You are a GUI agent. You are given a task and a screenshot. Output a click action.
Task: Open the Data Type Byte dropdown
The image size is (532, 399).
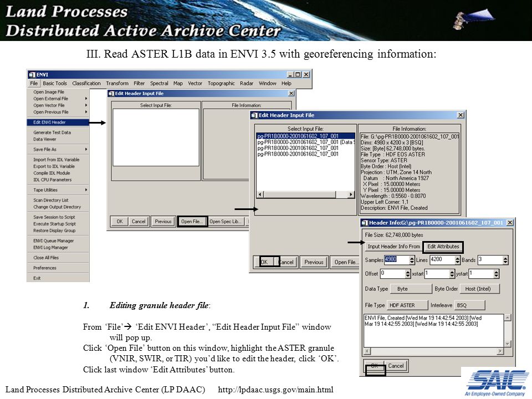click(x=410, y=289)
